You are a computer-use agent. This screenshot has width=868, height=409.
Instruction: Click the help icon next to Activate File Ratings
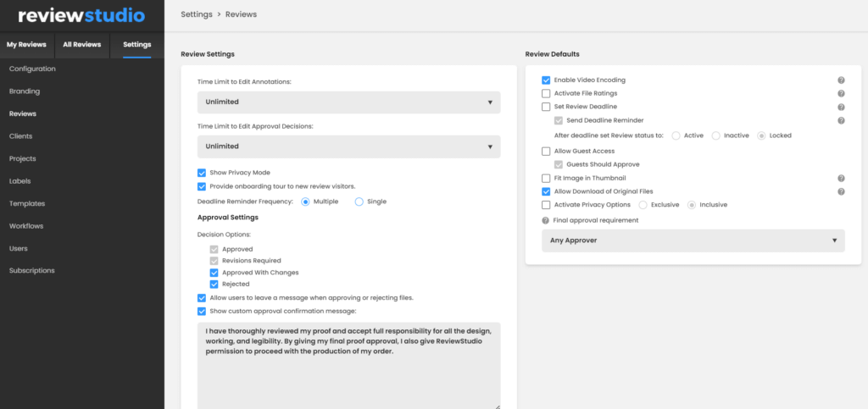point(841,93)
